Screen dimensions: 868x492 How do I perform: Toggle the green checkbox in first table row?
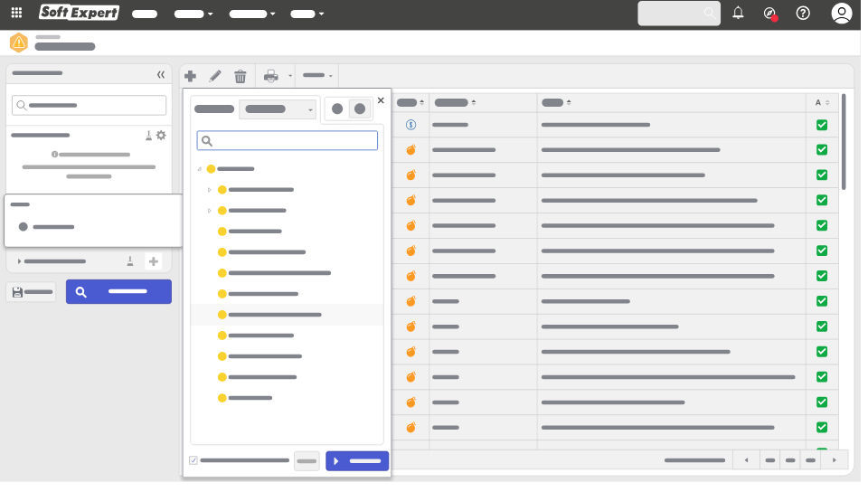[822, 125]
